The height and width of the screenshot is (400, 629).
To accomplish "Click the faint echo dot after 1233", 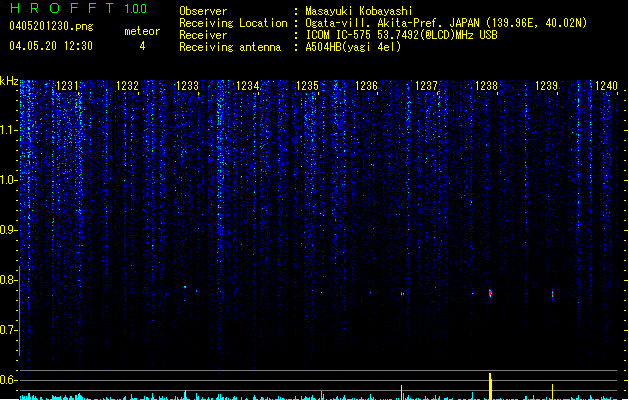I will click(185, 287).
